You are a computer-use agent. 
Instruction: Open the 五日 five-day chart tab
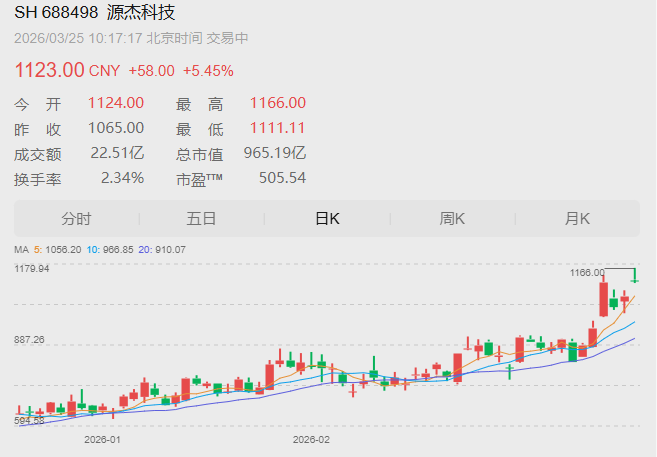click(201, 219)
